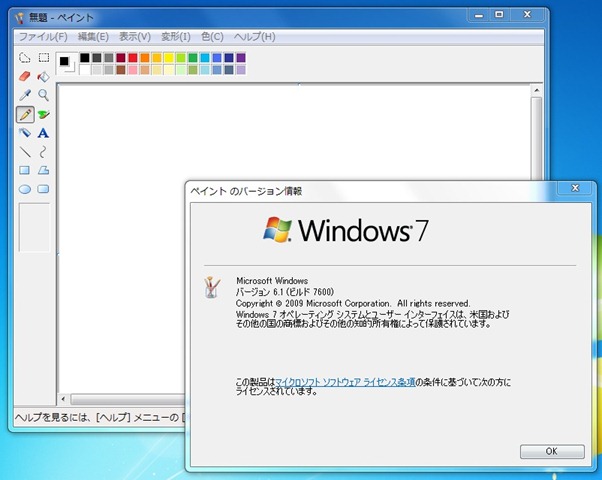
Task: Click the Paint icon in title bar
Action: [x=20, y=17]
